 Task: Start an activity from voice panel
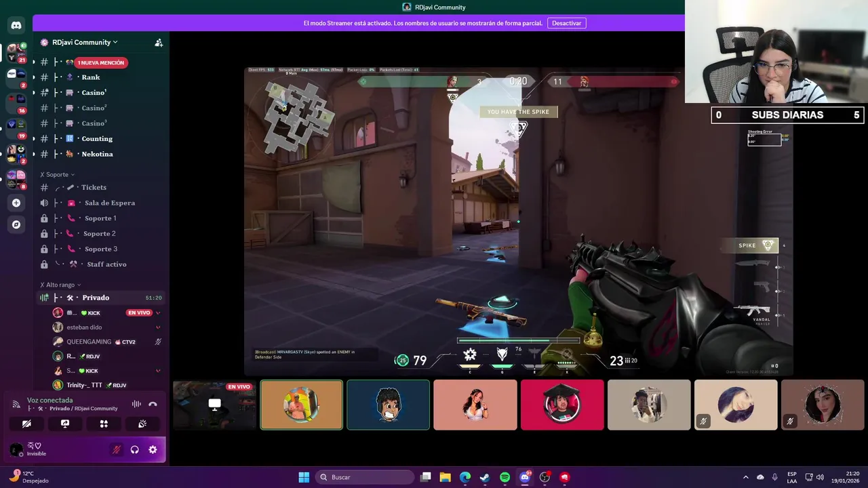tap(104, 424)
